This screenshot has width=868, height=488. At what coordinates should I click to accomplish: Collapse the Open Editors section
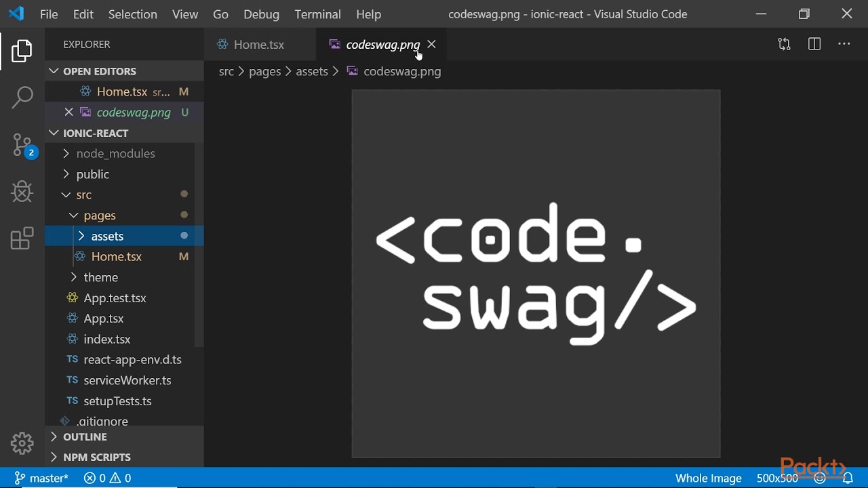124,71
